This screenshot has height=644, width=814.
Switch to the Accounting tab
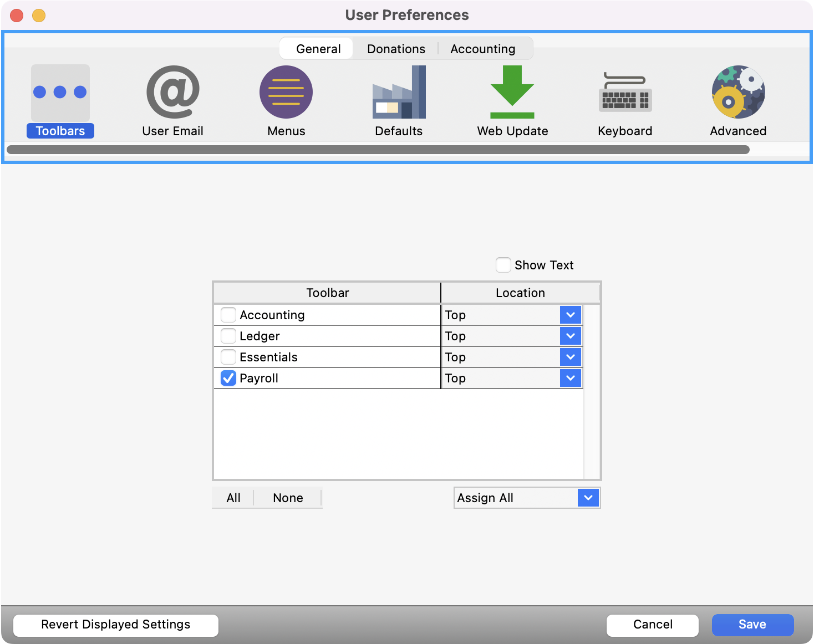[482, 49]
